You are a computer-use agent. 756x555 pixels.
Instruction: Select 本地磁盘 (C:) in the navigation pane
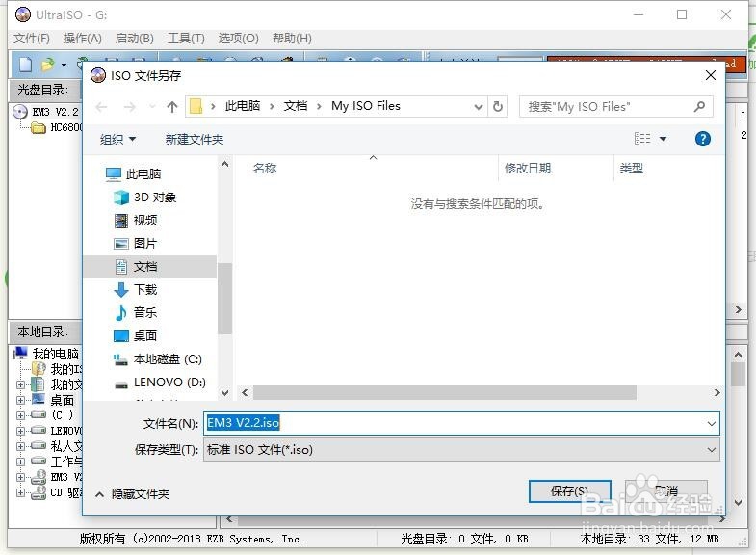click(x=158, y=359)
